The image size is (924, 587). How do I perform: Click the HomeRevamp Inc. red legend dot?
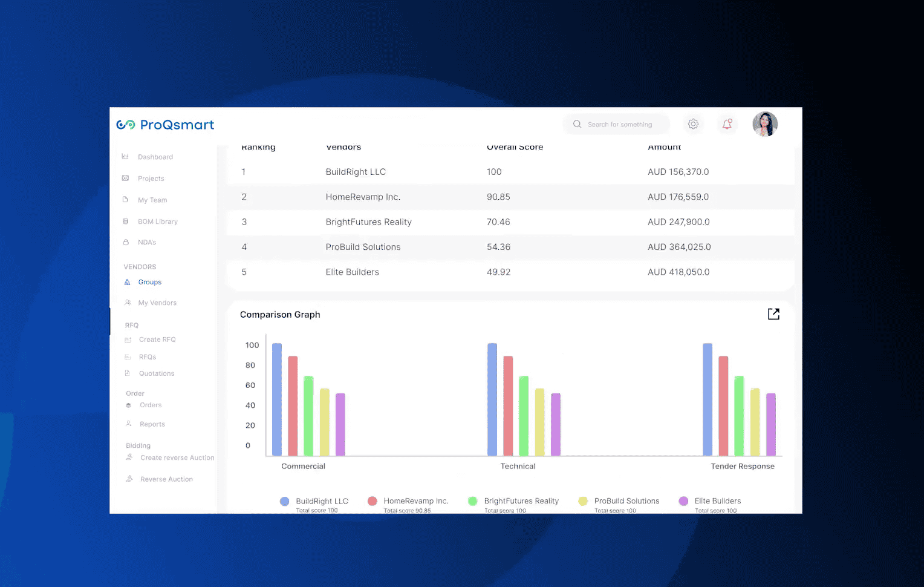click(372, 501)
